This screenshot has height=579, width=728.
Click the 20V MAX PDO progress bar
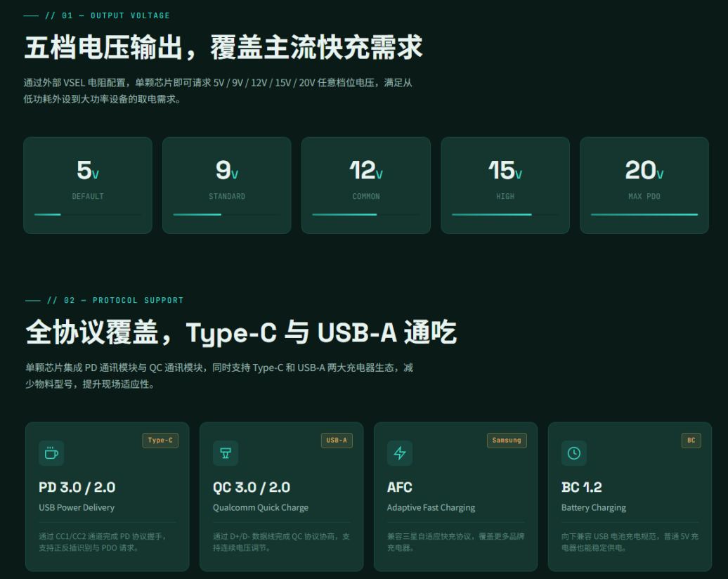click(x=644, y=214)
